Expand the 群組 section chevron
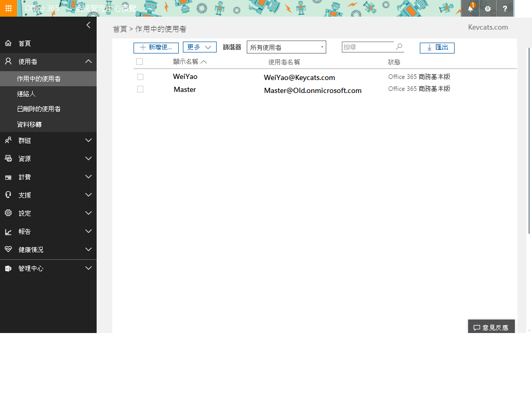 coord(88,140)
